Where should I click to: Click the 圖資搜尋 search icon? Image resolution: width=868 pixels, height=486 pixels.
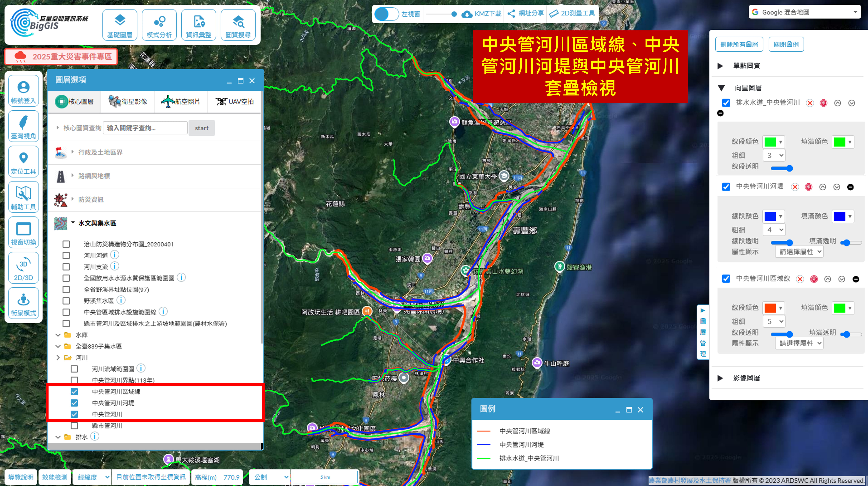coord(238,25)
